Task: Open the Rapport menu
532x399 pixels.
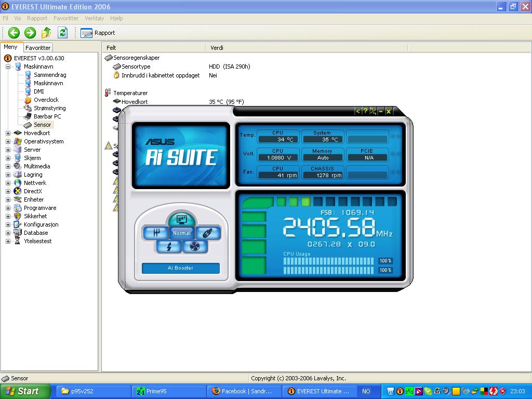Action: [37, 18]
